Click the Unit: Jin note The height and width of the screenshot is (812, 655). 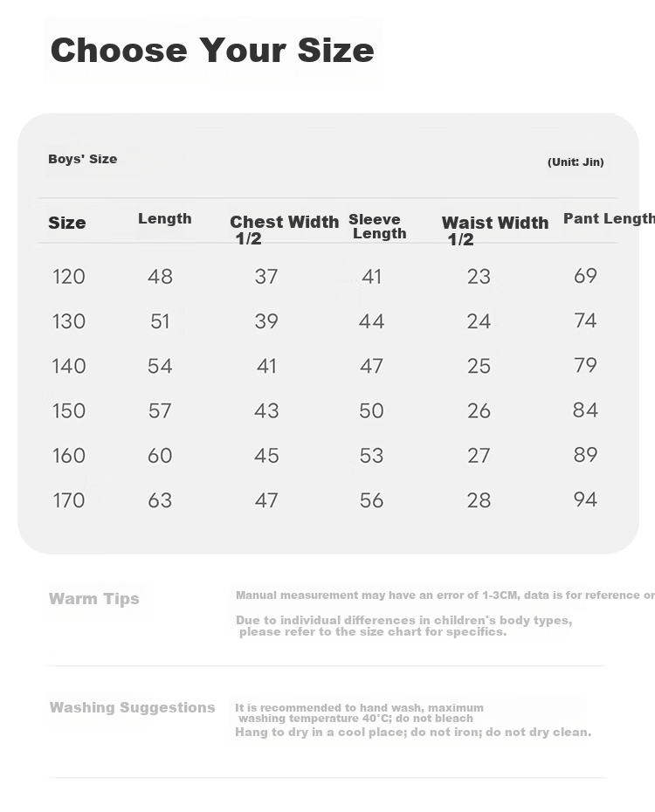(x=576, y=162)
